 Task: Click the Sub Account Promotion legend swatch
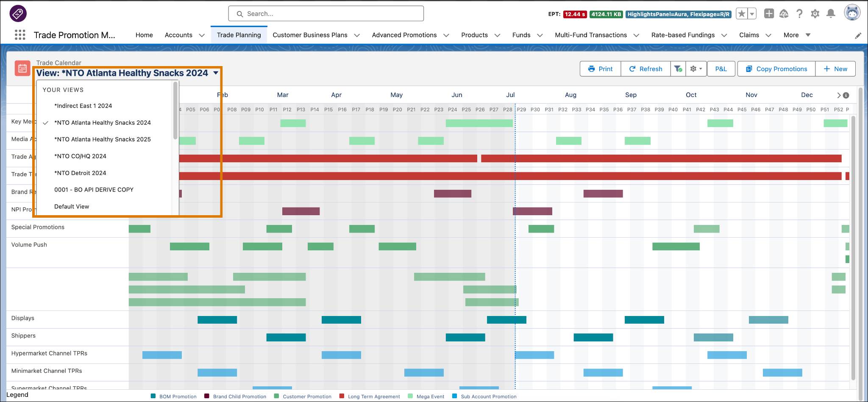(455, 396)
